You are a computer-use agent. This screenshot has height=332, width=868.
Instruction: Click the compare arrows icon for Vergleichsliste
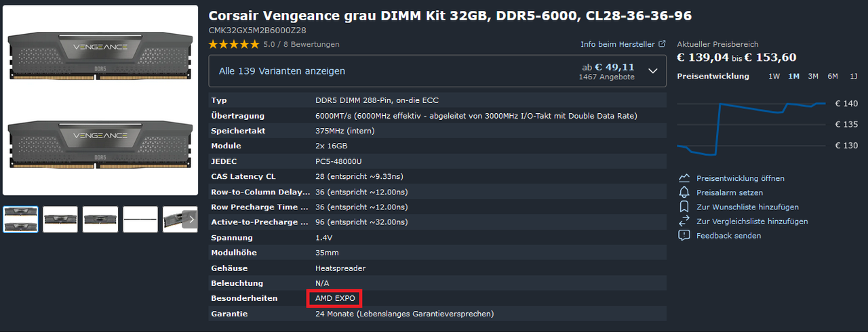(x=684, y=221)
